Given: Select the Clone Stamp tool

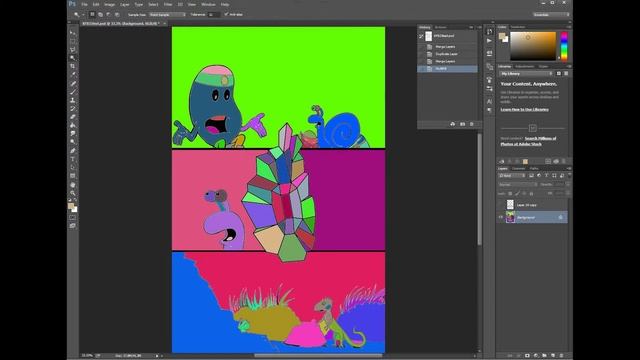Looking at the screenshot, I should click(73, 100).
